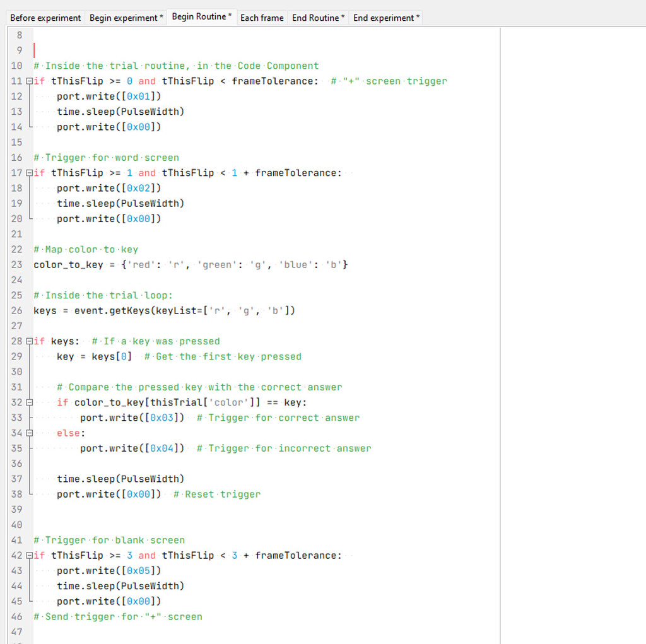The height and width of the screenshot is (644, 646).
Task: Collapse the blank-screen trigger block at line 42
Action: pos(28,555)
